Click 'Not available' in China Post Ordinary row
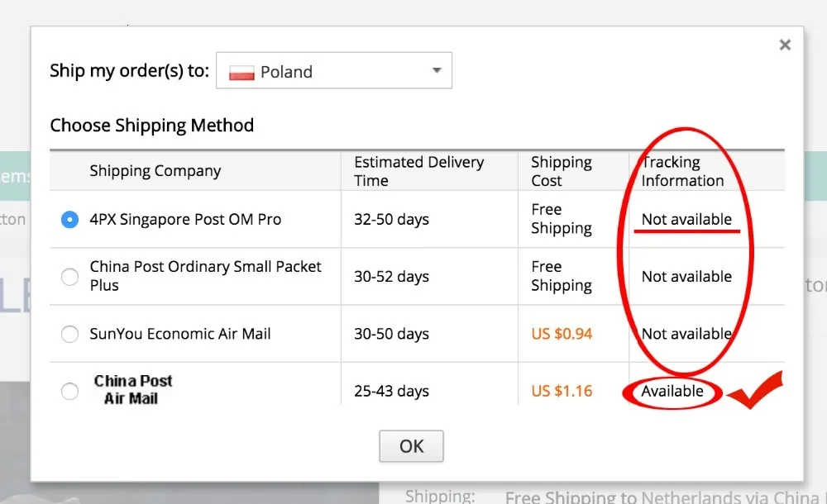 (x=686, y=276)
